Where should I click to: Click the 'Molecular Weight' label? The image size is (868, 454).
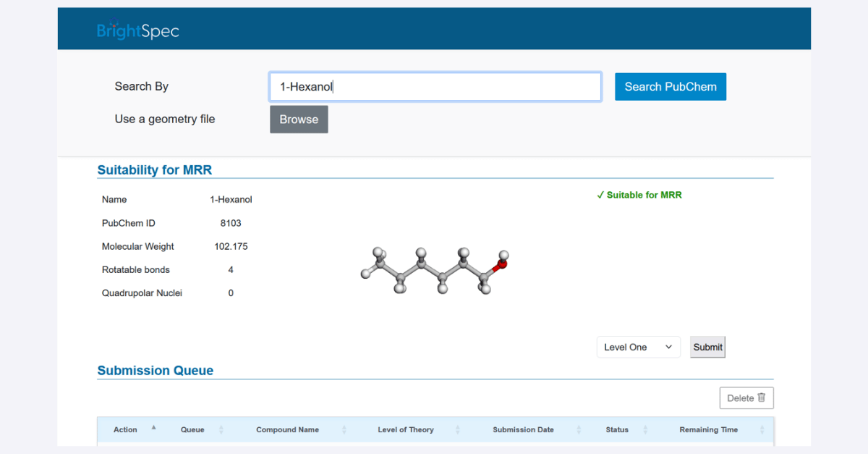coord(138,246)
